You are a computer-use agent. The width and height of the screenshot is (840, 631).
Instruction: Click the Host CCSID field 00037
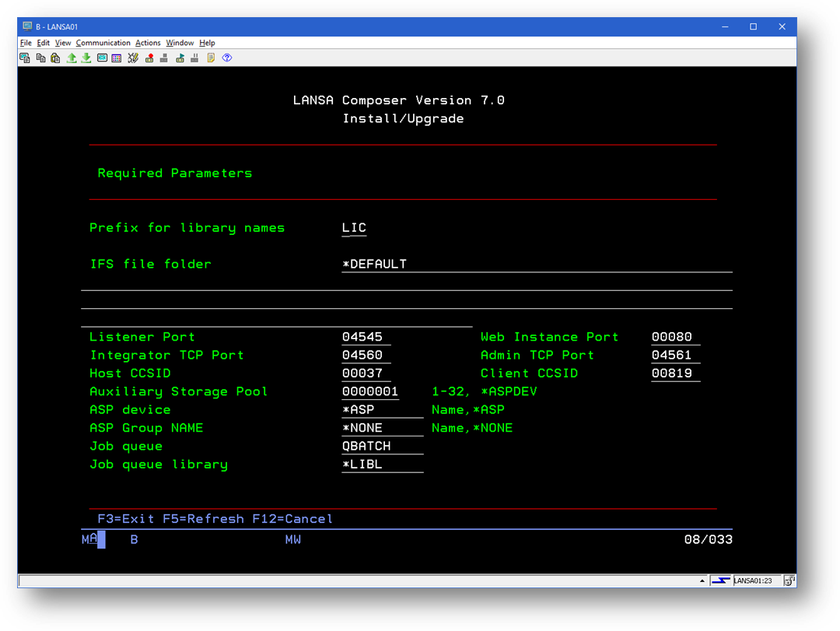pyautogui.click(x=366, y=373)
